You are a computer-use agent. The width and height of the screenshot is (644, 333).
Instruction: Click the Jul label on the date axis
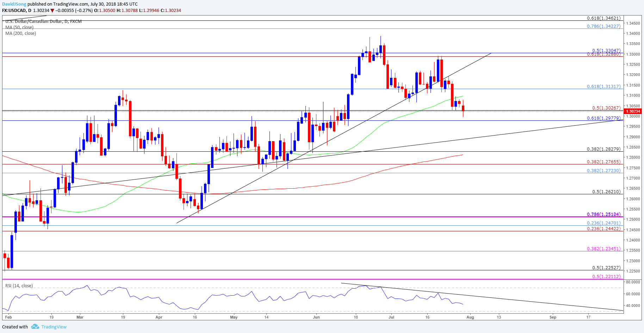pos(391,317)
